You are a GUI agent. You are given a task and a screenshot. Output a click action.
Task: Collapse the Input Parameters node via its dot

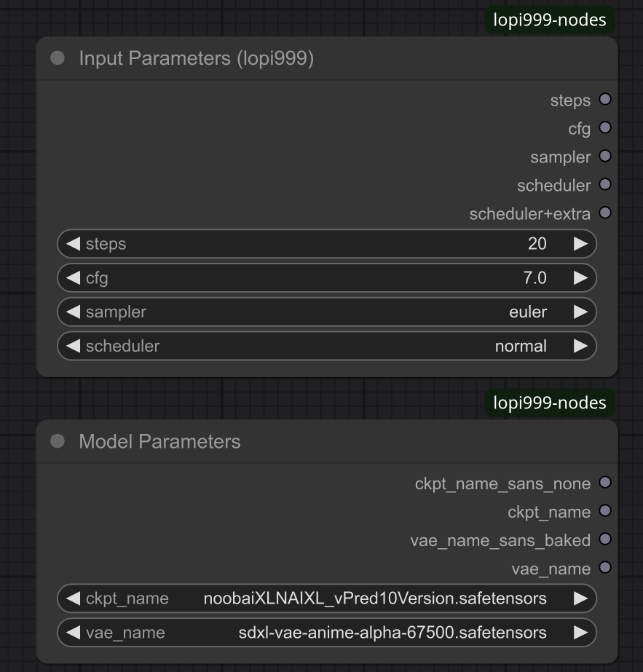(58, 58)
